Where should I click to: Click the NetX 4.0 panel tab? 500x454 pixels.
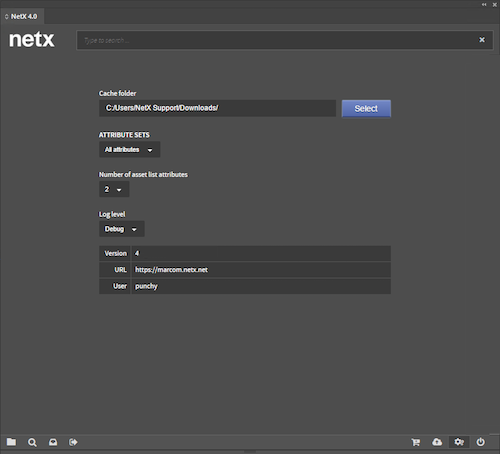click(22, 16)
